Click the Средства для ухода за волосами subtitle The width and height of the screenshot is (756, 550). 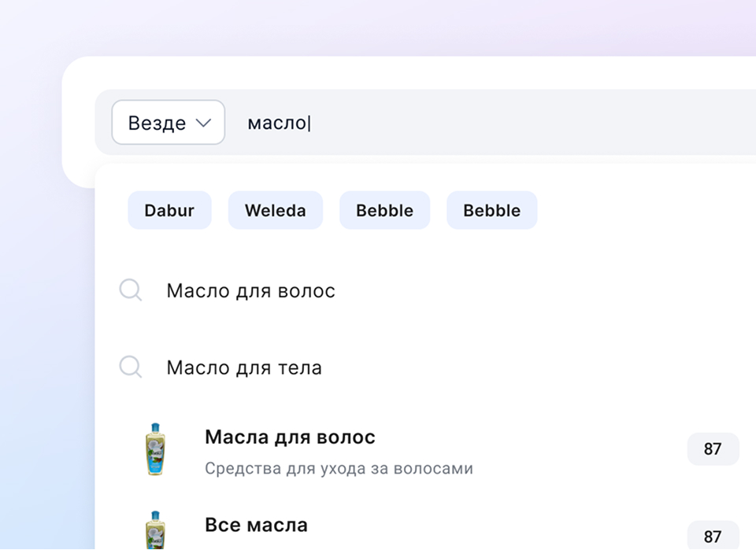click(x=339, y=469)
